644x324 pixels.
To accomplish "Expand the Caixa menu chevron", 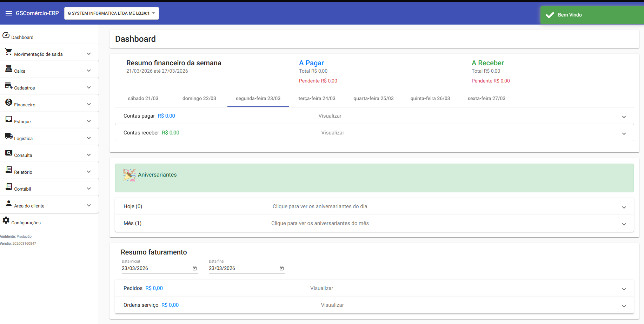I will pyautogui.click(x=89, y=71).
